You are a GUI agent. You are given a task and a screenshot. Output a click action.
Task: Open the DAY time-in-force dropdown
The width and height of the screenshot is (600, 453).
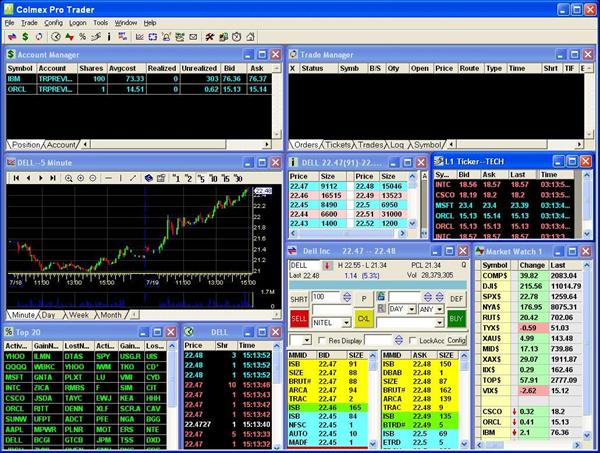click(x=412, y=309)
